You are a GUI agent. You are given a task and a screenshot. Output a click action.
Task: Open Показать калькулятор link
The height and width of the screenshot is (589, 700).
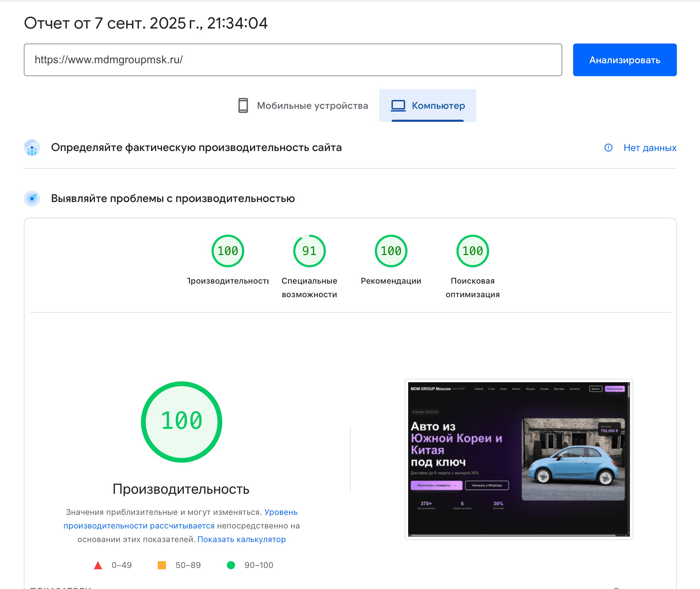point(241,539)
